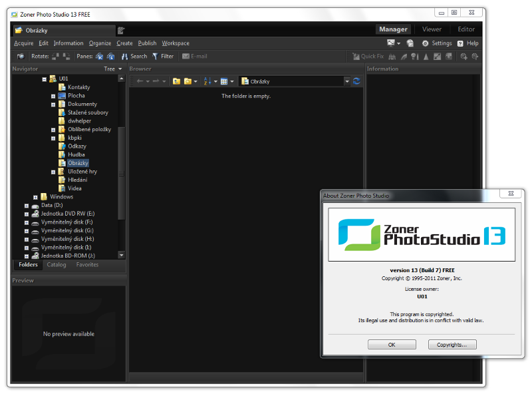
Task: Close the About Zoner Photo Studio dialog
Action: point(511,193)
